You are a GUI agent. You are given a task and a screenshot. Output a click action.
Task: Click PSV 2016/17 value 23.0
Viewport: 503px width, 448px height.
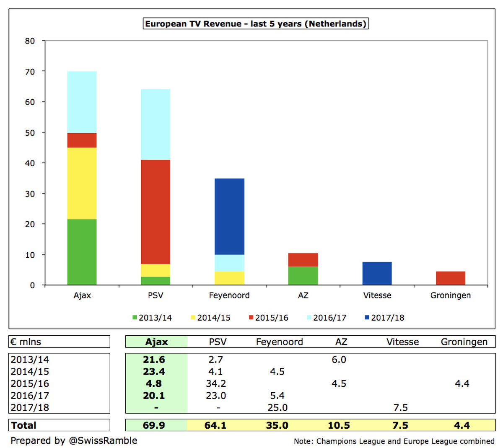coord(215,396)
